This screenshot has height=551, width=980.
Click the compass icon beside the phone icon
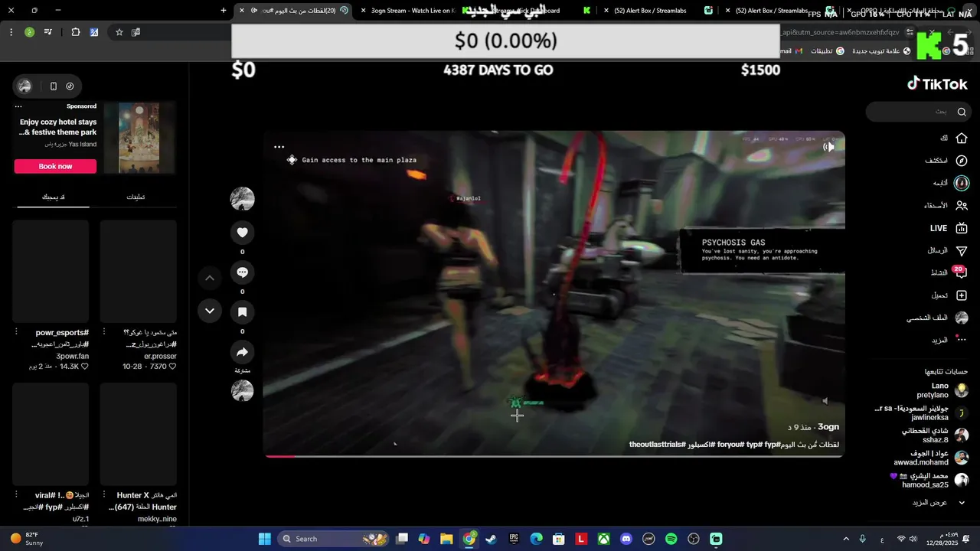(70, 86)
